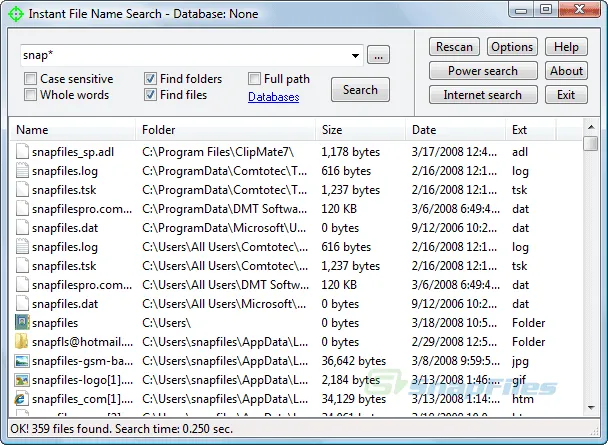Click the 3/18/2008 date cell
This screenshot has height=445, width=608.
click(454, 323)
